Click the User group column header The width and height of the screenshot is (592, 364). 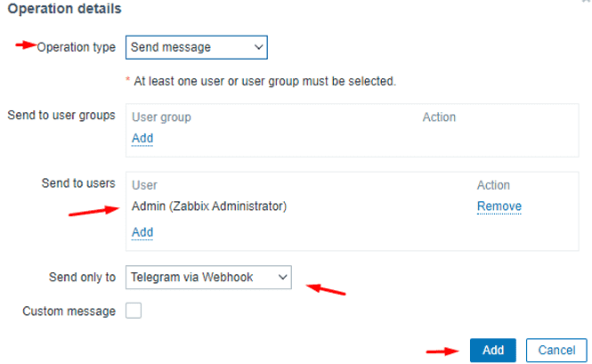[x=161, y=117]
